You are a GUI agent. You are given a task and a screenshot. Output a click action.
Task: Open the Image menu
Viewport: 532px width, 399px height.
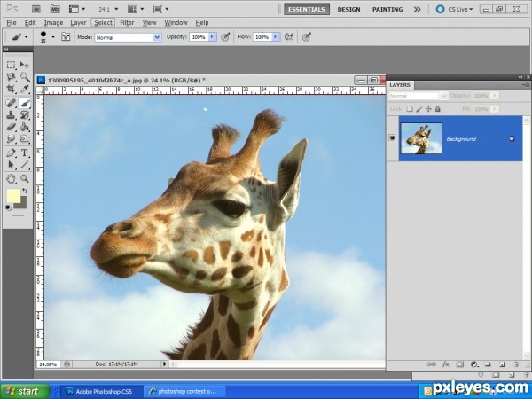click(53, 23)
